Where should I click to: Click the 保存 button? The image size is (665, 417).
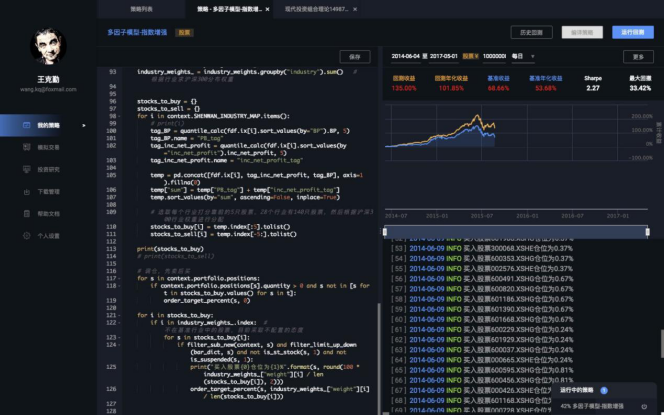[354, 57]
